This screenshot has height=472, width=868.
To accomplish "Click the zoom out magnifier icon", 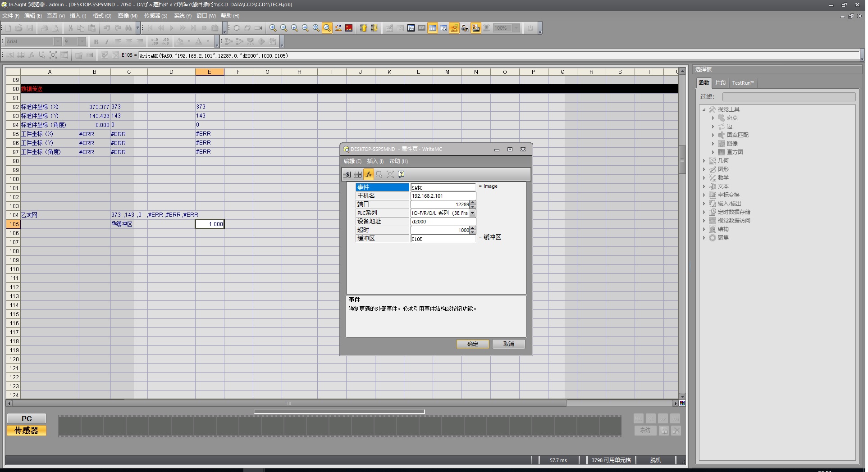I will [283, 28].
